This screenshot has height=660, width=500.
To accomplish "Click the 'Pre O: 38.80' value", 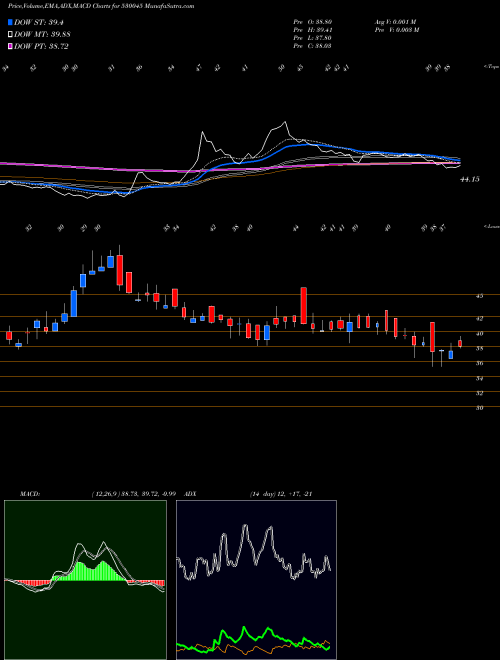I will coord(312,22).
